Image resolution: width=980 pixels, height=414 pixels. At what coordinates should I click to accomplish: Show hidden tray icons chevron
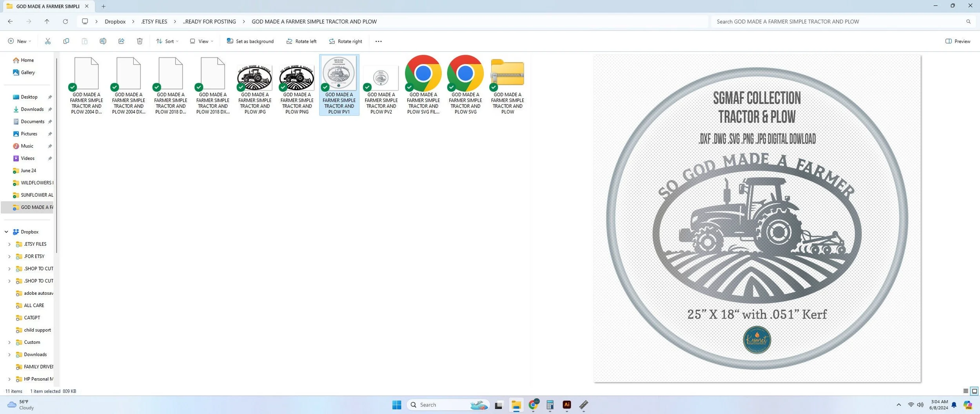coord(899,405)
